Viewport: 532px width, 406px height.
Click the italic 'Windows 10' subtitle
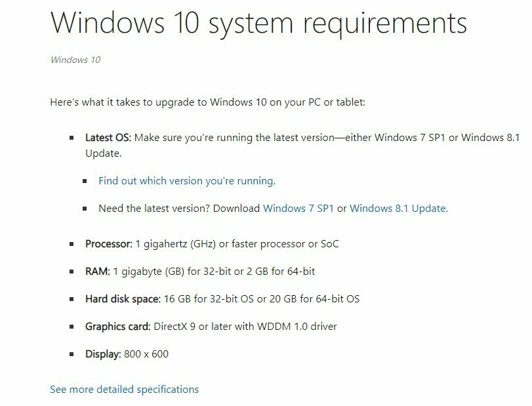point(75,60)
